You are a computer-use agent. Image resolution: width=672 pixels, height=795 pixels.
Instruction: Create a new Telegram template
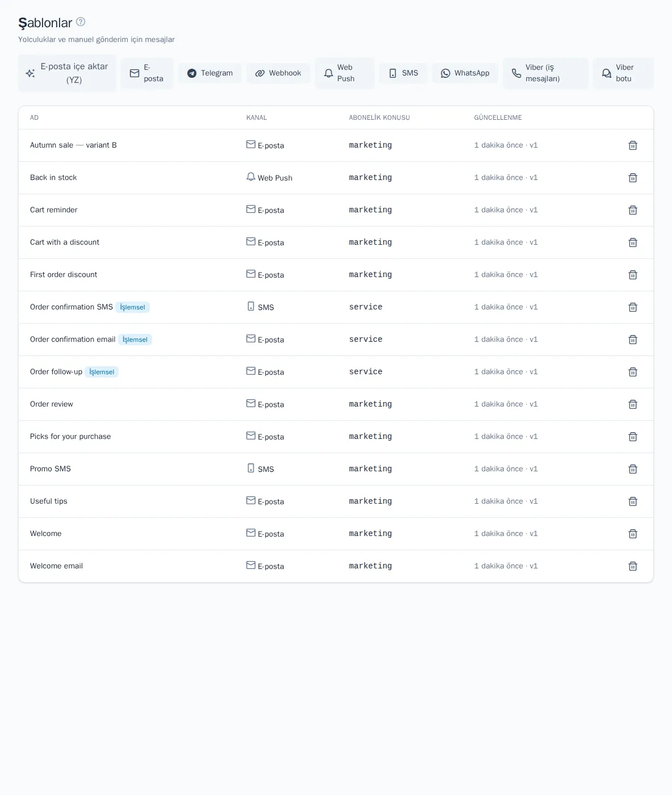click(210, 73)
